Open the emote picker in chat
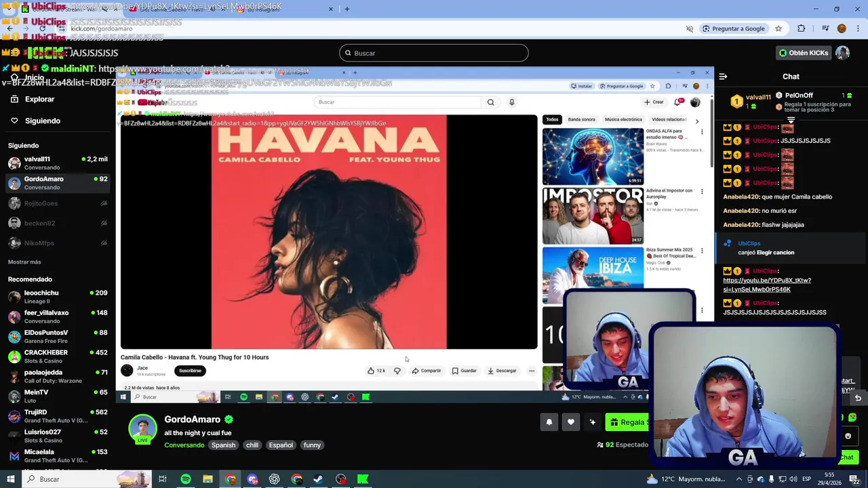This screenshot has height=488, width=868. pyautogui.click(x=848, y=436)
